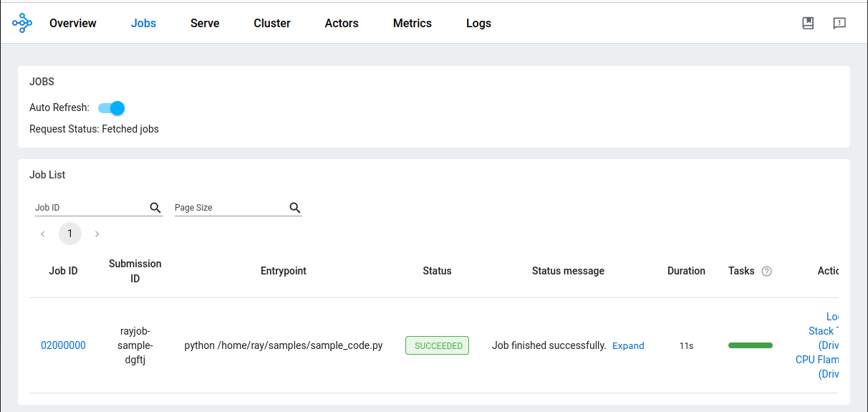Click the Tasks column help icon
The image size is (868, 412).
(766, 272)
